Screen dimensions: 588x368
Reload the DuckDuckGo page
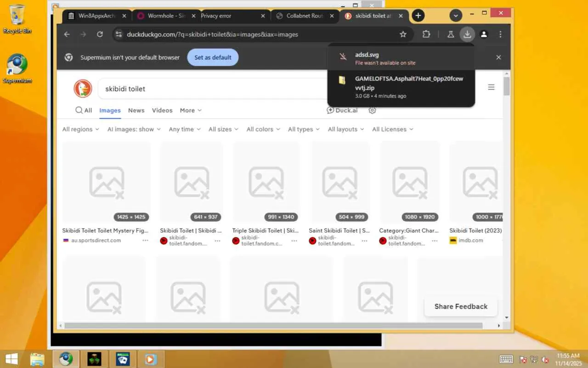point(100,34)
